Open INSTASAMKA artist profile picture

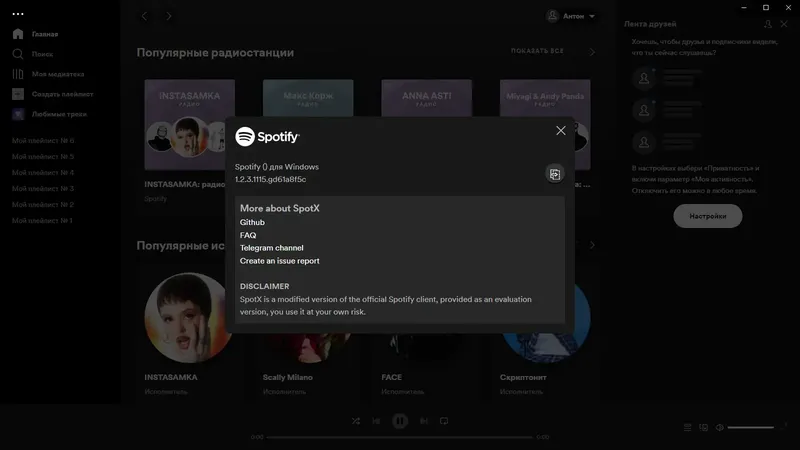coord(185,317)
